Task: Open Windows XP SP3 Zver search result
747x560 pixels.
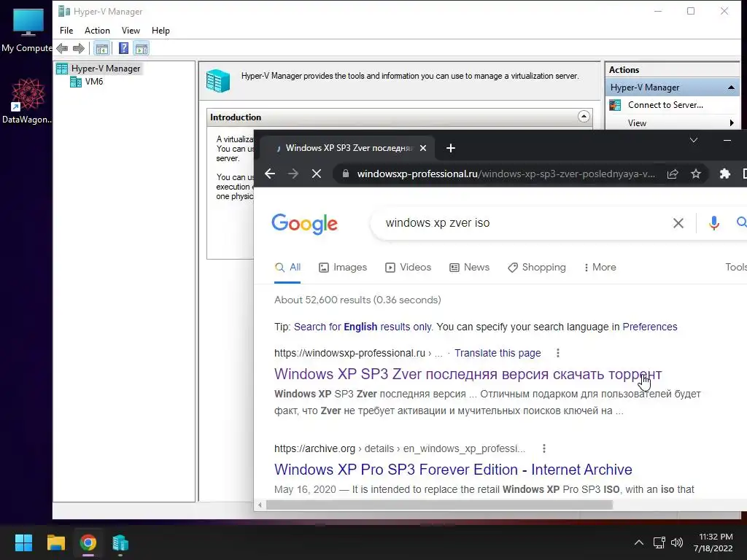Action: pyautogui.click(x=468, y=374)
